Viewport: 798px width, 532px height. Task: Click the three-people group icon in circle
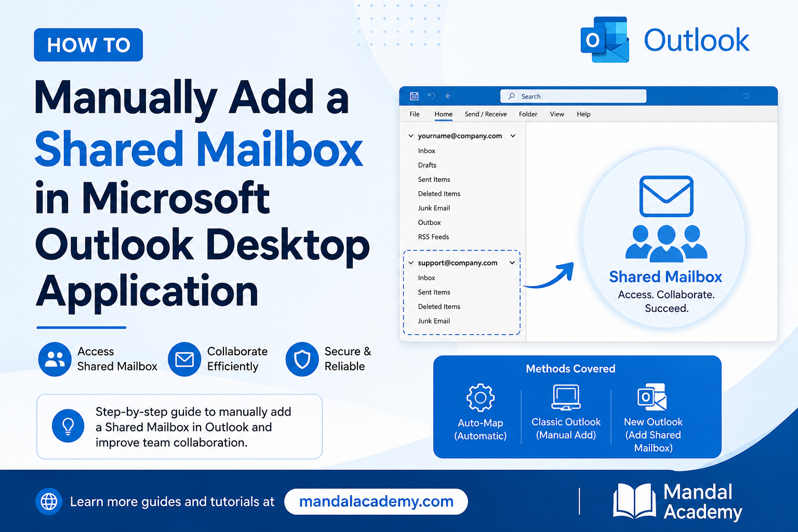666,243
